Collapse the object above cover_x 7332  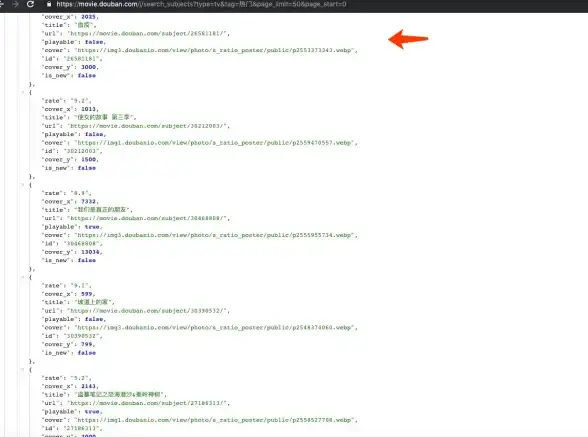tap(23, 185)
